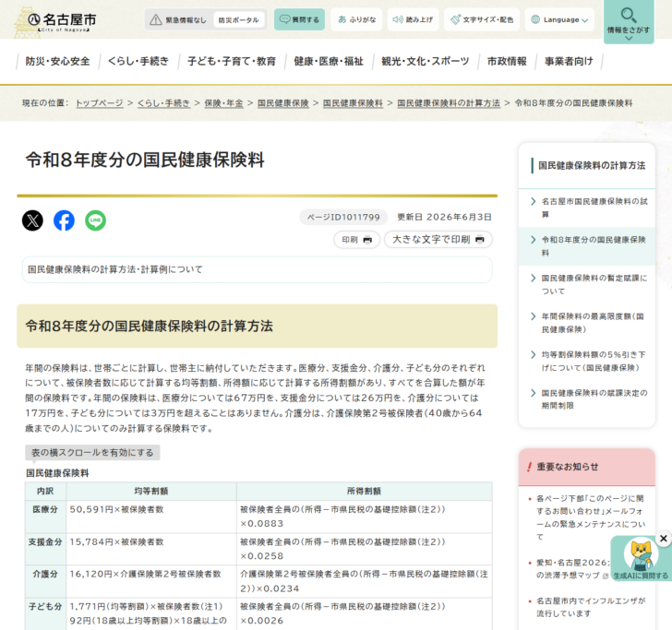Expand the Language dropdown

coord(559,19)
